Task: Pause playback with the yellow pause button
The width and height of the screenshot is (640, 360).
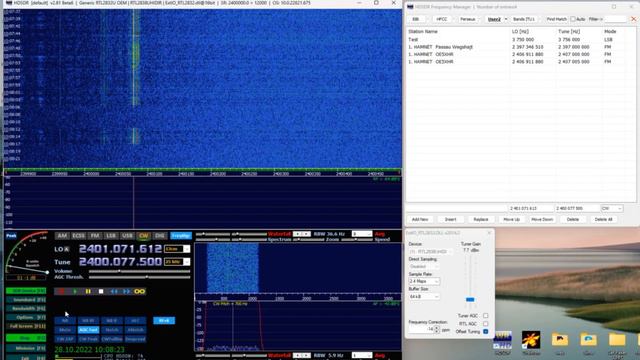Action: [x=88, y=291]
